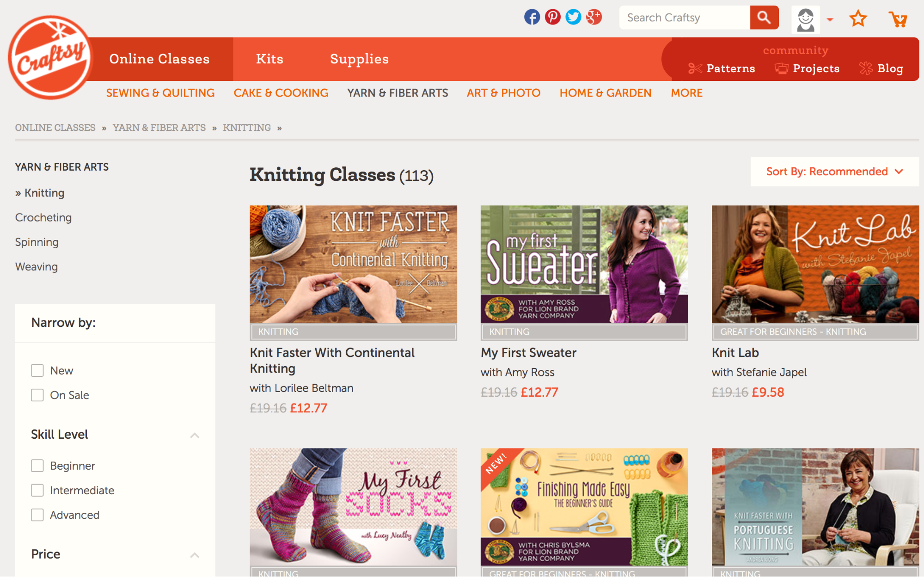Viewport: 924px width, 577px height.
Task: Click the Blog flower icon
Action: click(866, 68)
